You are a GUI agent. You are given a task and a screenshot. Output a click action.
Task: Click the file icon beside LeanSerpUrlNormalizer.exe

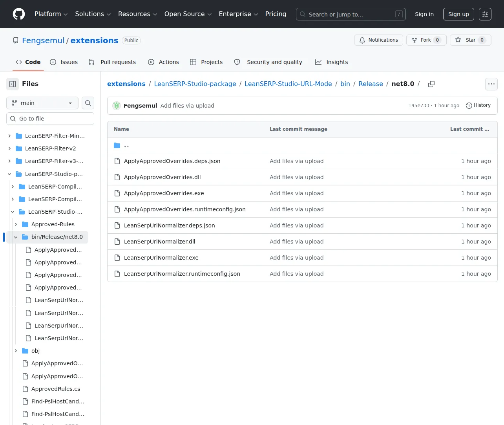(x=117, y=258)
